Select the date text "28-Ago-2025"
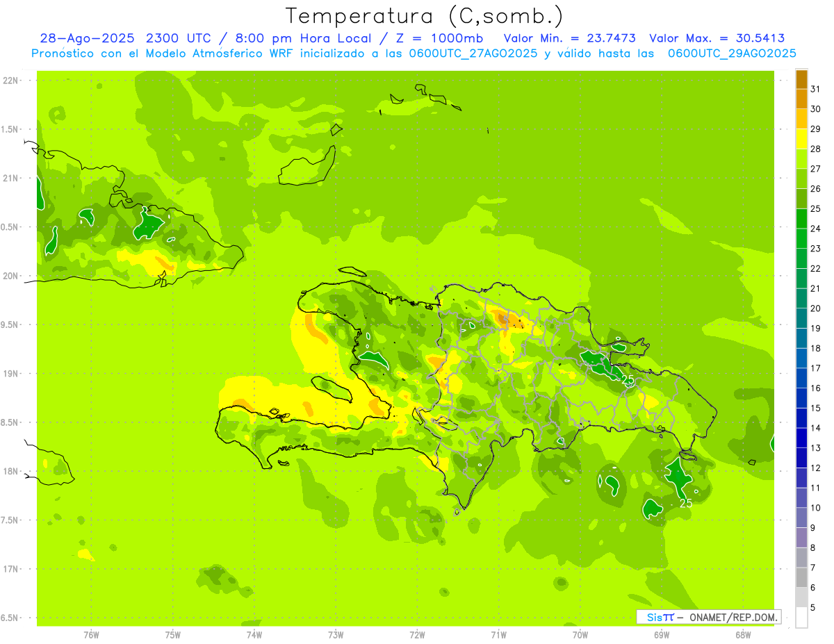Viewport: 834px width, 644px height. [x=88, y=38]
